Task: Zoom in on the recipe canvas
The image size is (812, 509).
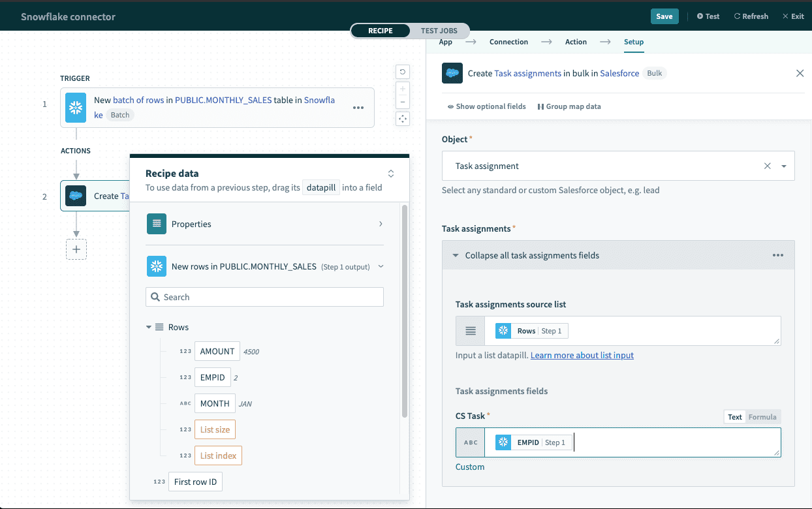Action: pyautogui.click(x=403, y=89)
